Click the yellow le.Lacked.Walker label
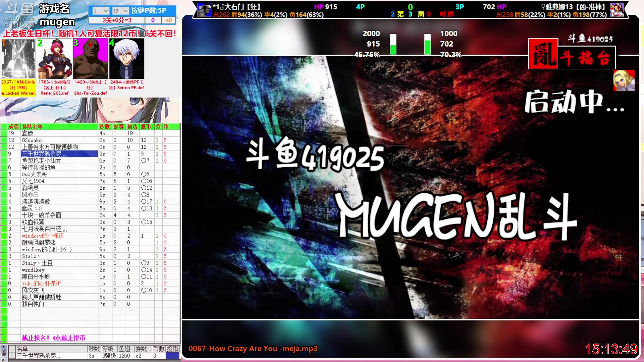The width and height of the screenshot is (644, 362). (x=18, y=93)
